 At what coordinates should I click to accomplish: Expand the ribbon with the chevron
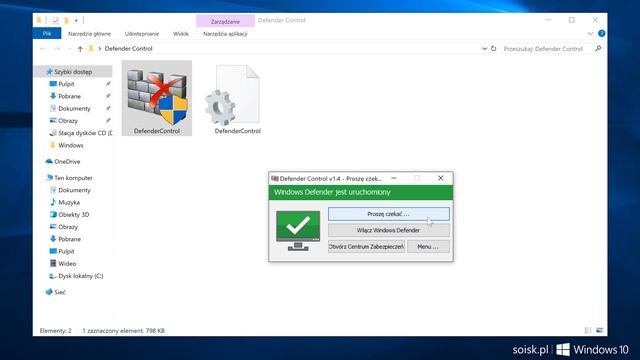590,33
